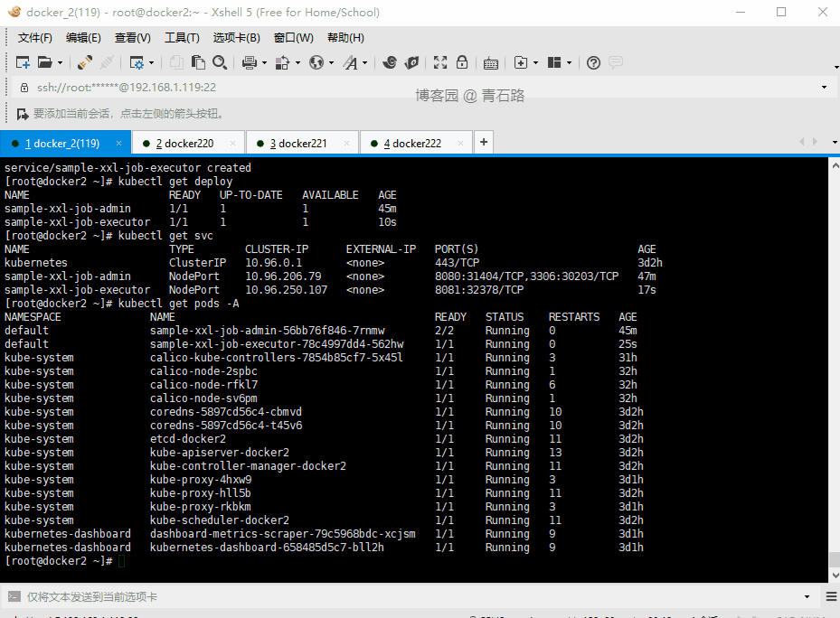Click the New session toolbar icon
This screenshot has width=840, height=618.
(23, 62)
